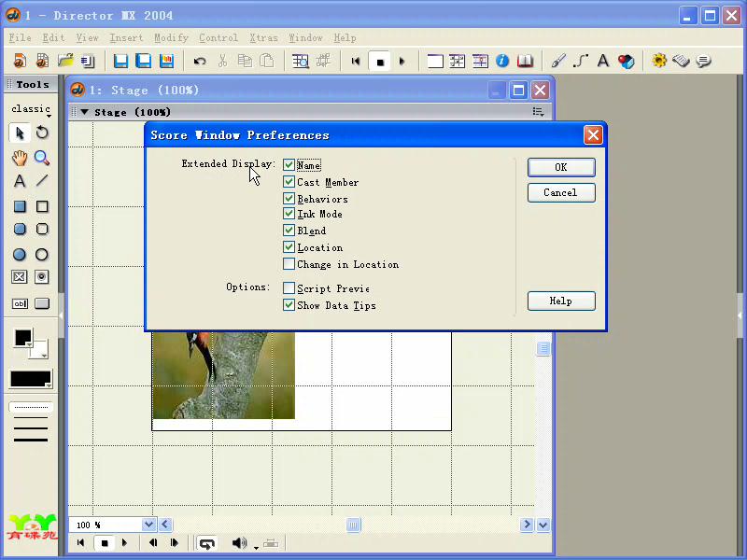This screenshot has width=747, height=560.
Task: Select the Filled Round Rectangle tool
Action: [20, 229]
